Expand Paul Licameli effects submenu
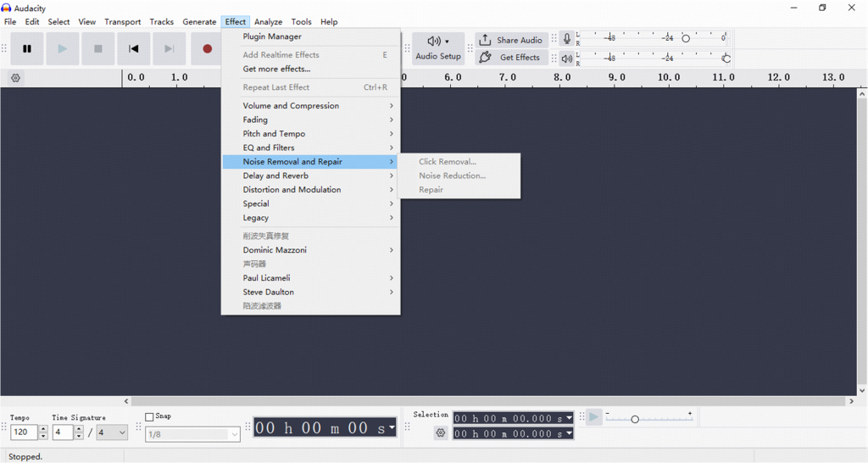This screenshot has height=463, width=868. click(310, 277)
